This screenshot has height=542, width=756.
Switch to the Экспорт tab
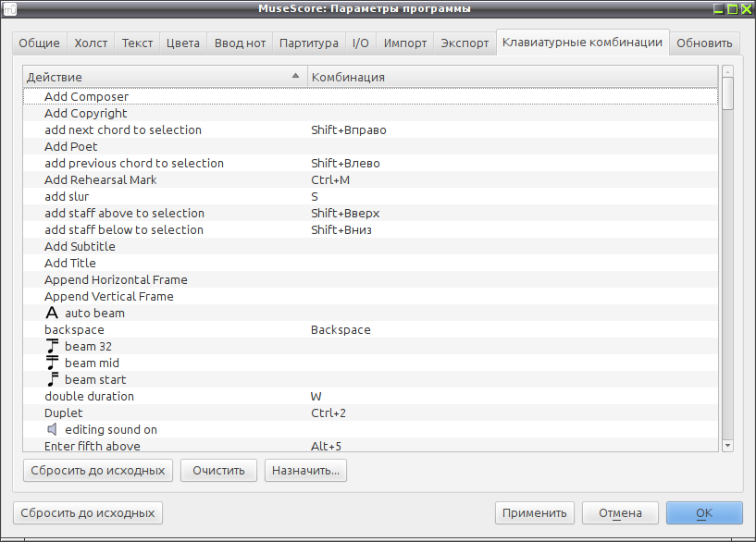click(x=465, y=43)
